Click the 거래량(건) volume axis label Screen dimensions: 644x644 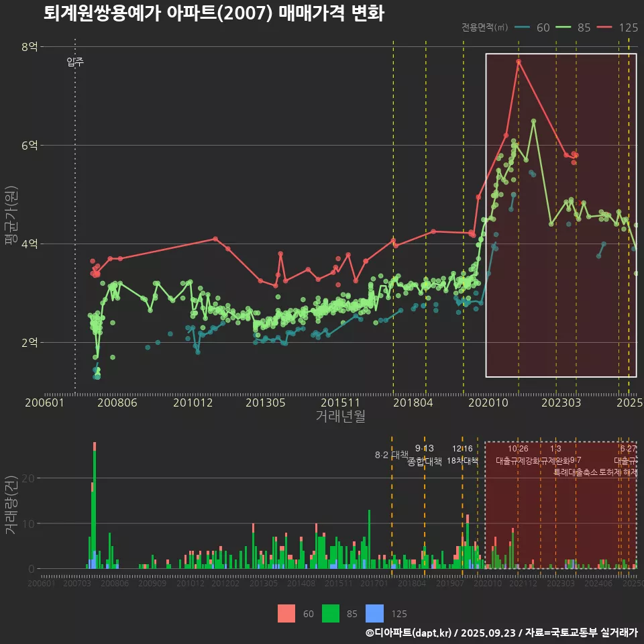click(11, 505)
